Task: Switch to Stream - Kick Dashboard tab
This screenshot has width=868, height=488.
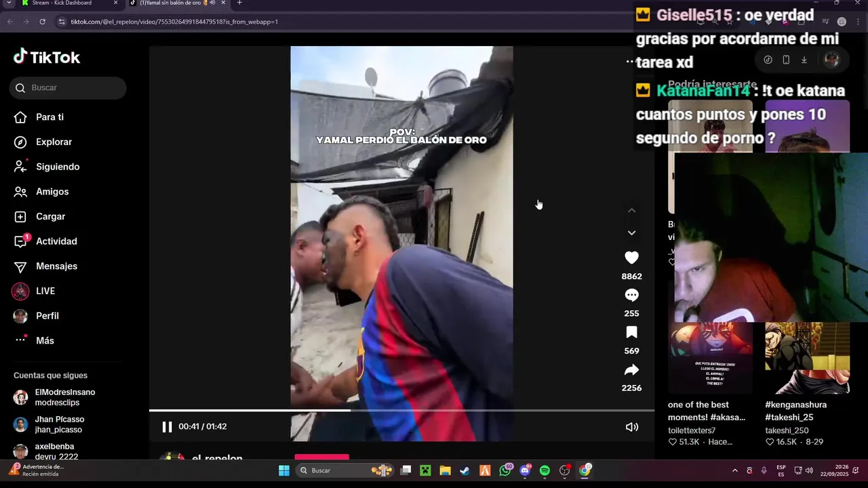Action: click(x=69, y=3)
